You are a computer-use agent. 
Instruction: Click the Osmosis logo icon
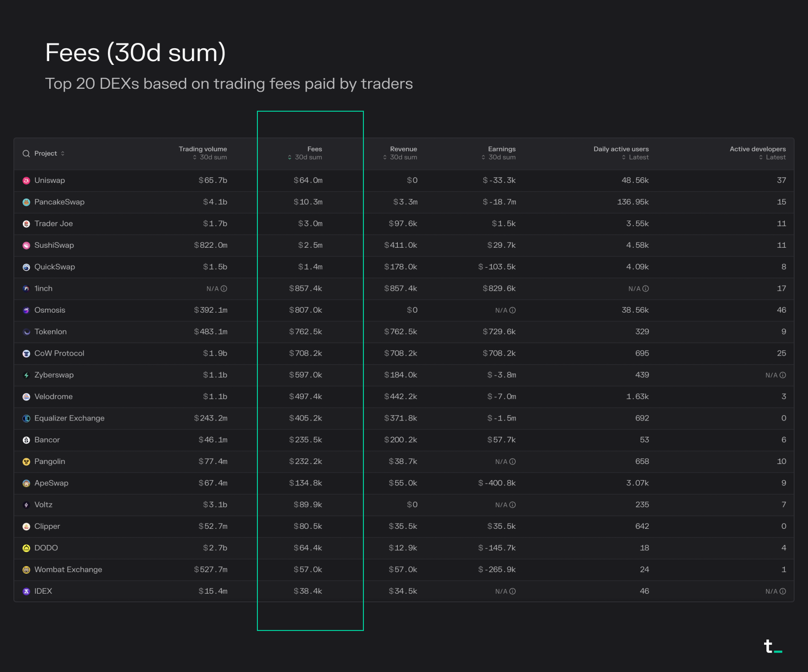26,310
